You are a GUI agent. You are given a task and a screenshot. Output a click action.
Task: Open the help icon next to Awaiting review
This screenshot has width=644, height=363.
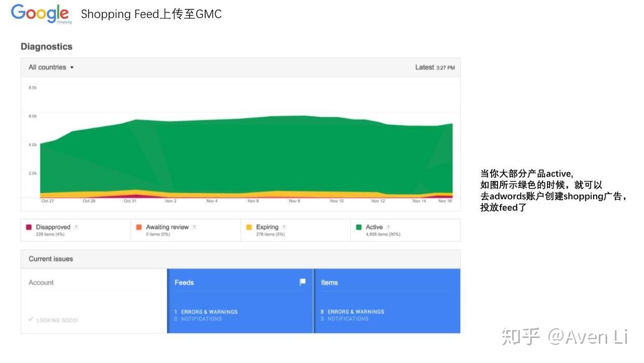[194, 227]
